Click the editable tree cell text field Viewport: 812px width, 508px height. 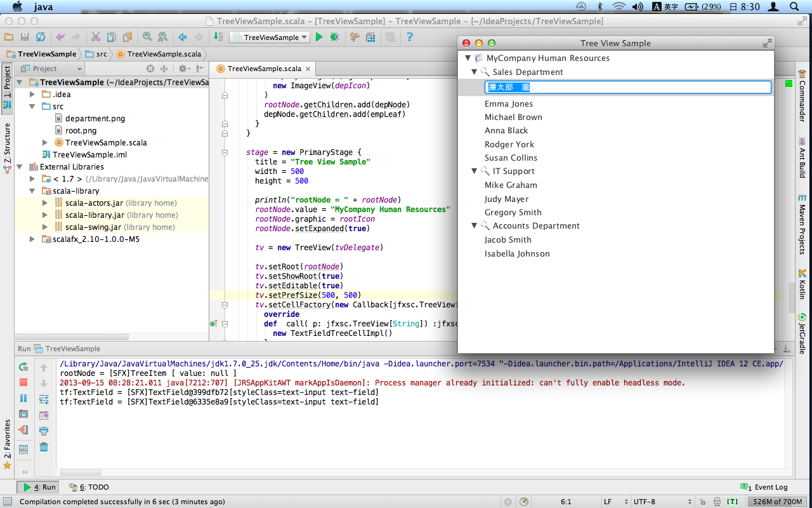click(x=628, y=88)
